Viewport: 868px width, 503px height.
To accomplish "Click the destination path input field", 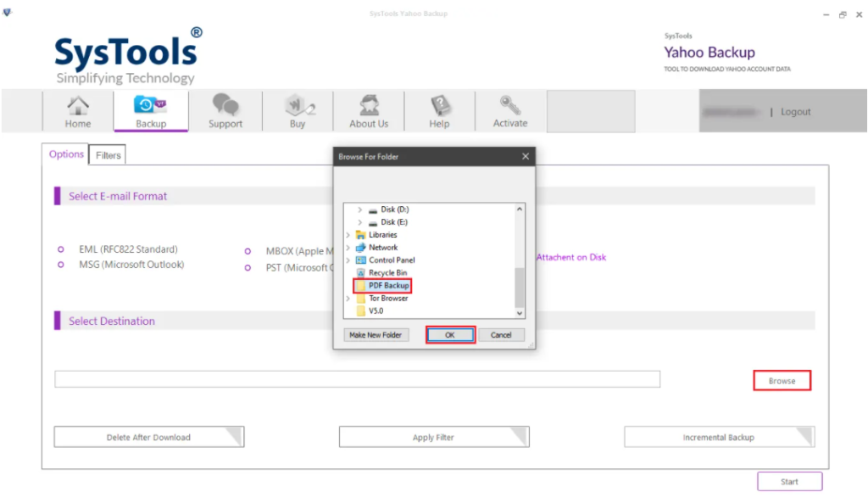I will click(x=357, y=379).
